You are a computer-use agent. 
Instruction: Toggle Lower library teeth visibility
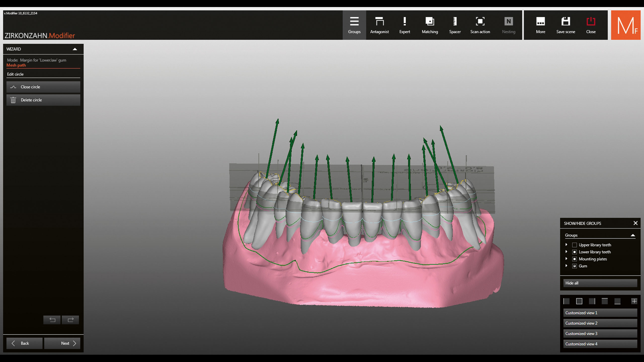pyautogui.click(x=574, y=252)
